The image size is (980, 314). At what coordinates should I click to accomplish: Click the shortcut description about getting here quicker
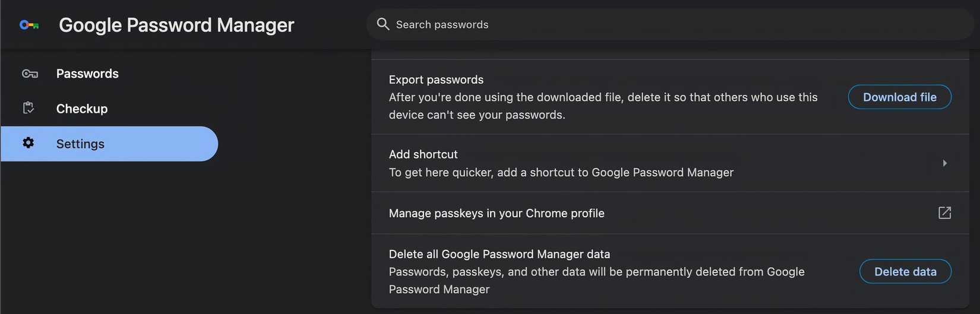click(x=561, y=172)
